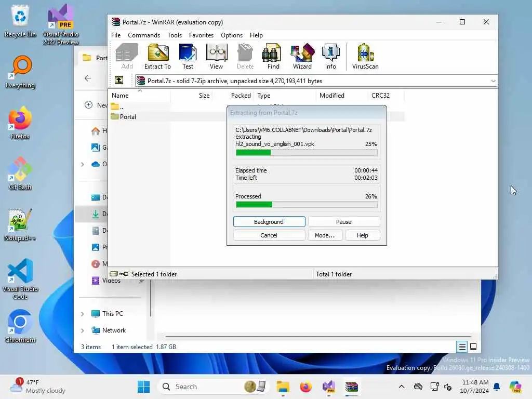This screenshot has height=399, width=532.
Task: Run VirusScan toolbar icon
Action: coord(365,56)
